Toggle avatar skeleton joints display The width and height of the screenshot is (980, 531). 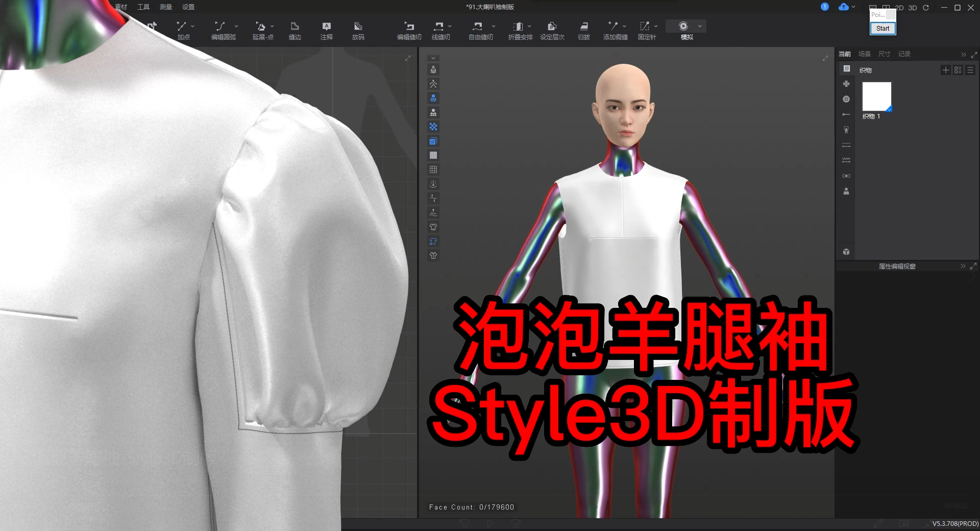tap(433, 84)
